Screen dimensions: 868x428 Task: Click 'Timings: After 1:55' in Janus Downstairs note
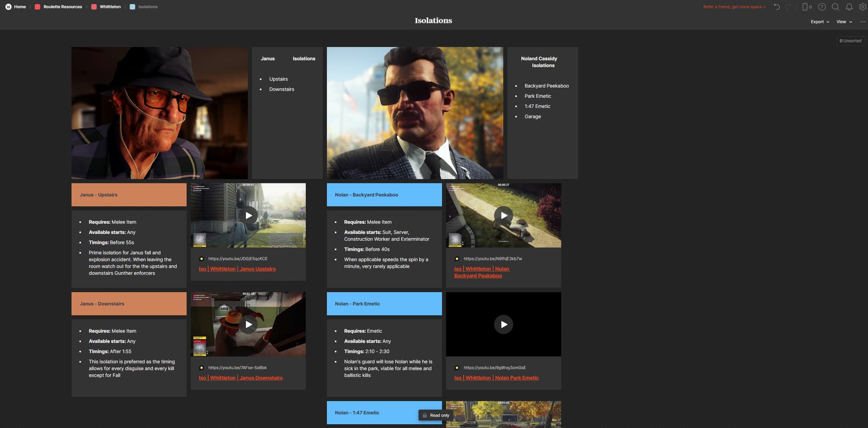pos(110,352)
